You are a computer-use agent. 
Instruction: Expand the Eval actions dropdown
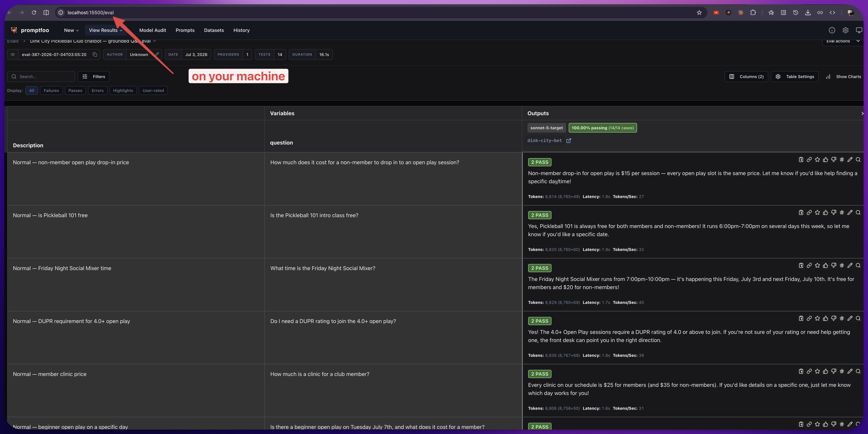[x=842, y=41]
